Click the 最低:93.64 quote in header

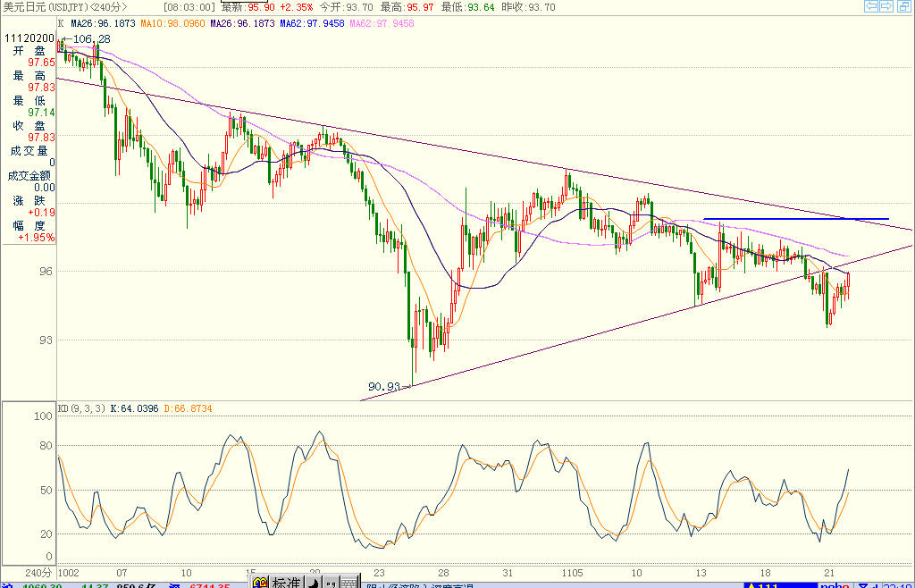click(x=467, y=7)
